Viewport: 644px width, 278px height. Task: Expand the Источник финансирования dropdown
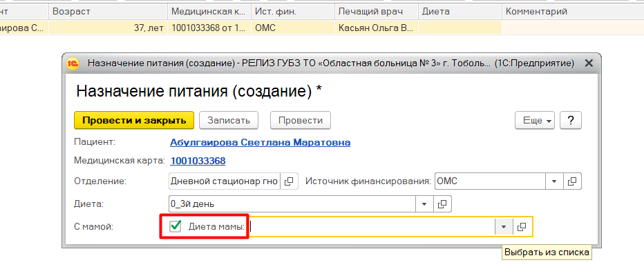tap(553, 181)
